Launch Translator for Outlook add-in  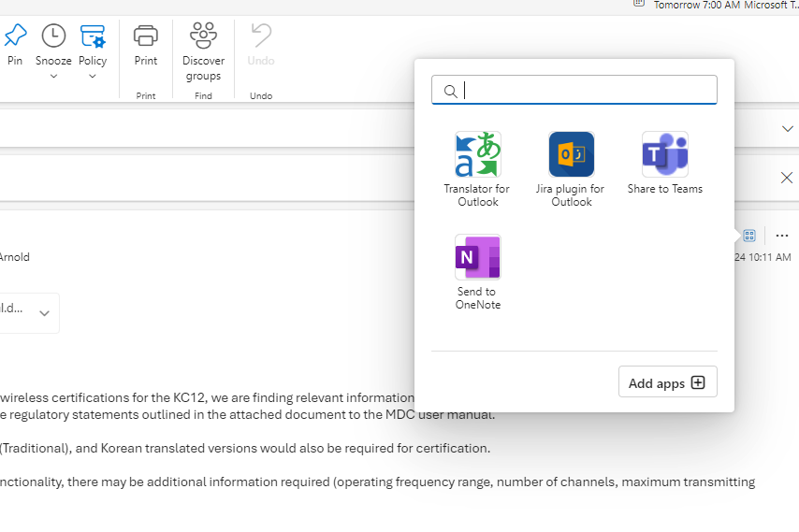coord(477,169)
